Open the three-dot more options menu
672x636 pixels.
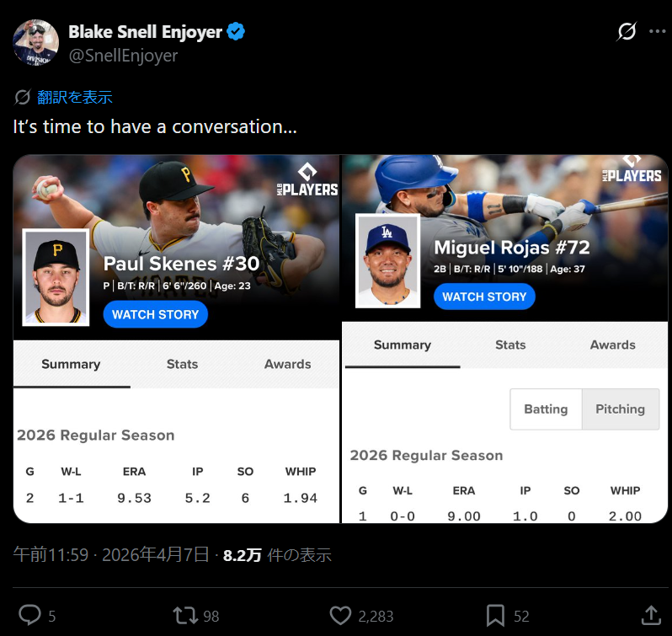[657, 32]
